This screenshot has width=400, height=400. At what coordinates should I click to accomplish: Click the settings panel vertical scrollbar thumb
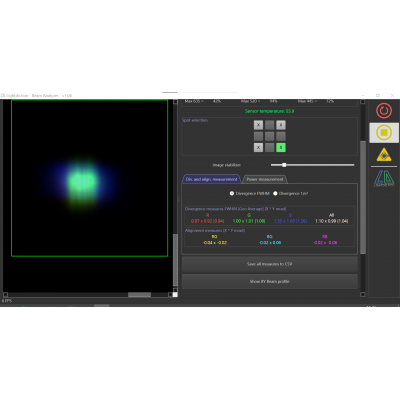pyautogui.click(x=363, y=197)
